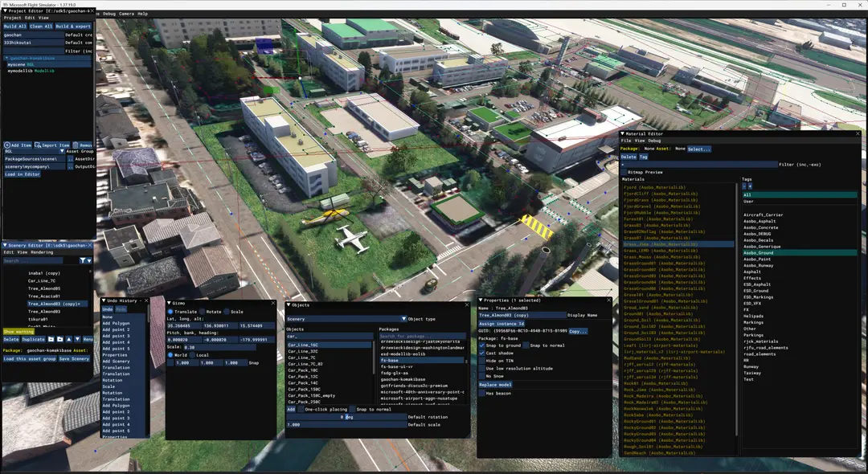The height and width of the screenshot is (474, 868).
Task: Toggle Bitmap Preview checkbox in Material Editor
Action: point(624,172)
